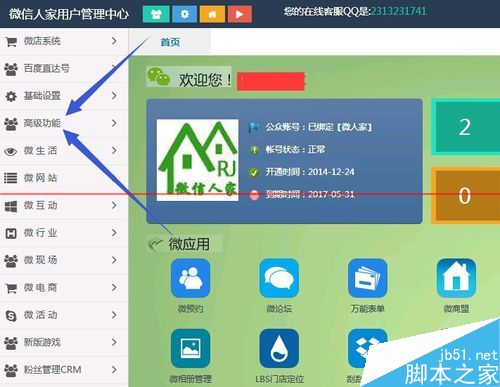Click the cart icon beside 微电商

11,288
